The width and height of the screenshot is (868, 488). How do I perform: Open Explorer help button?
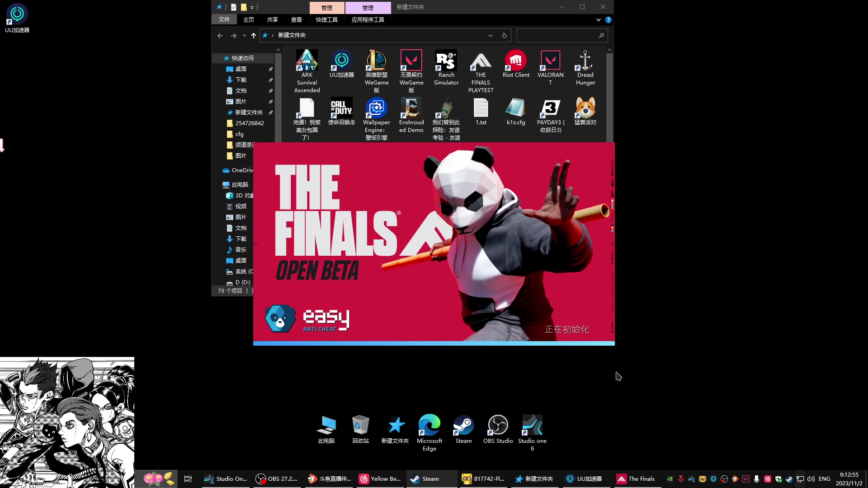[609, 19]
